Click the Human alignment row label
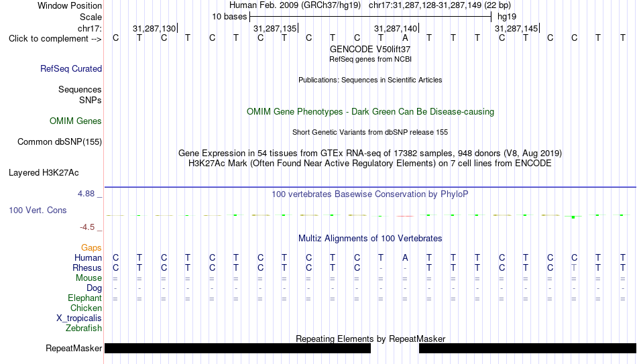 coord(88,258)
